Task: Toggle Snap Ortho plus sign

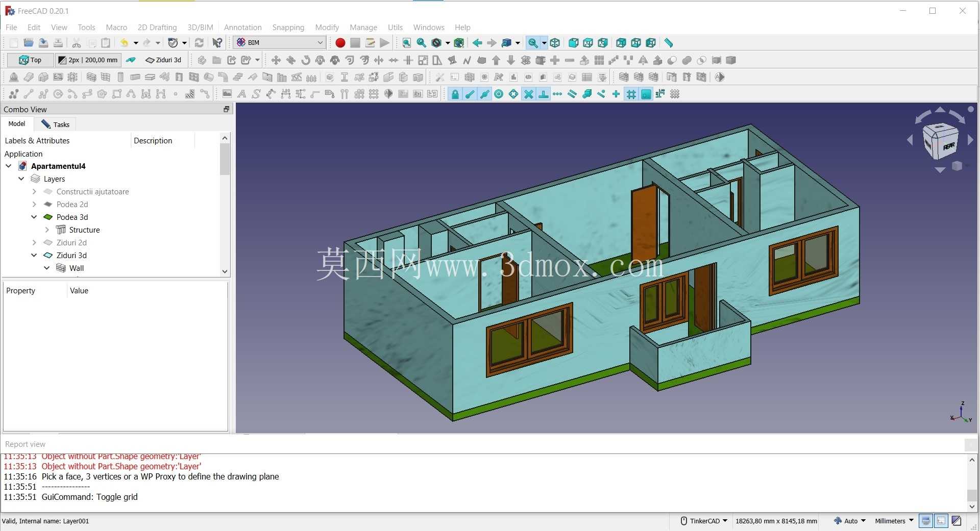Action: (x=616, y=94)
